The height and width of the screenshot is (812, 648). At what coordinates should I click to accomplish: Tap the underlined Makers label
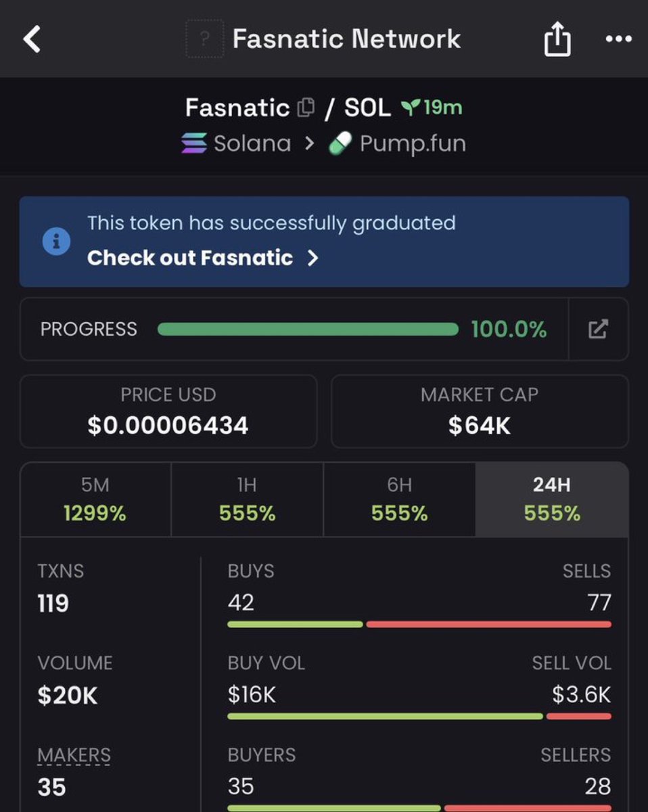pos(74,755)
